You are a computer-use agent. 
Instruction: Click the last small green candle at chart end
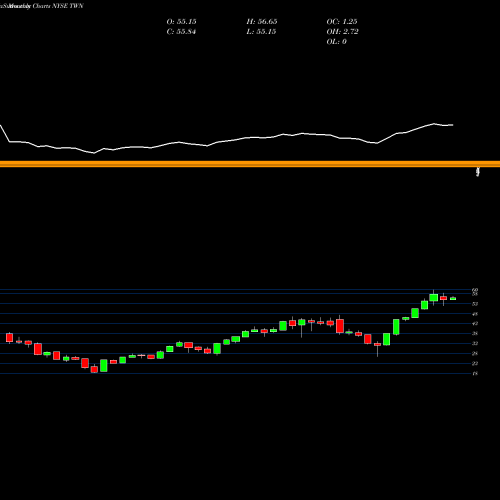(453, 299)
